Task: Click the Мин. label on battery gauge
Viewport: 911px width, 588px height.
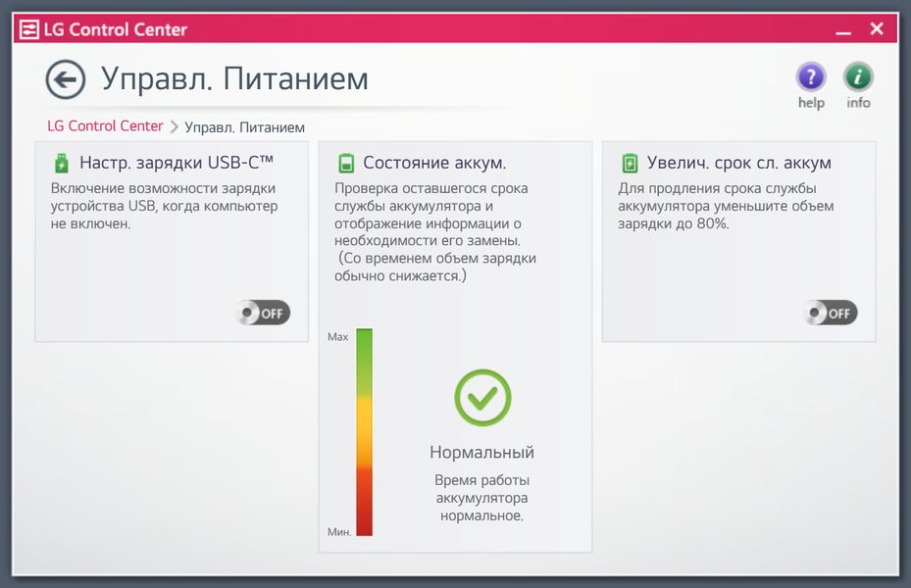Action: pyautogui.click(x=339, y=532)
